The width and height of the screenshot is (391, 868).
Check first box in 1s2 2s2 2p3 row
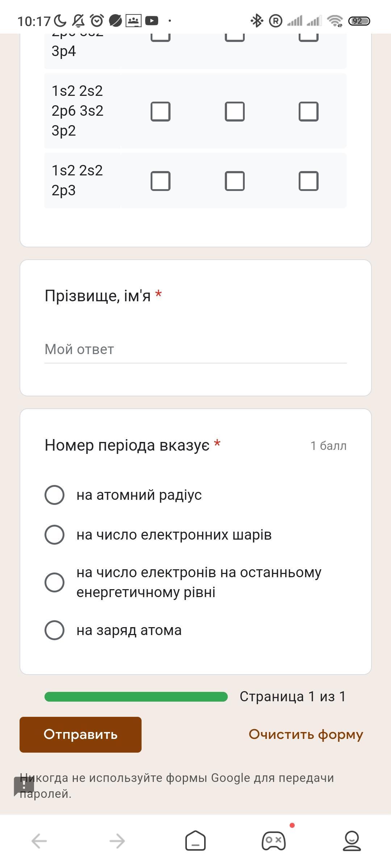[160, 181]
